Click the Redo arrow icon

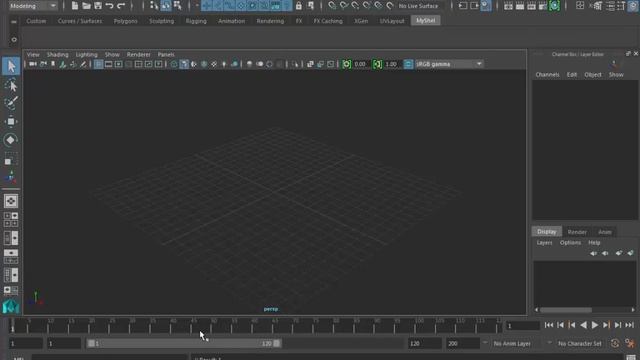121,6
